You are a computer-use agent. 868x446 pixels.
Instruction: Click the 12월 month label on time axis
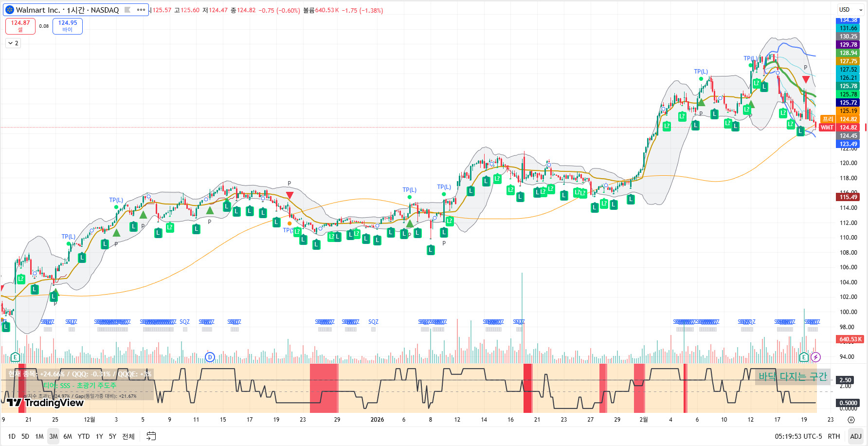pos(90,420)
